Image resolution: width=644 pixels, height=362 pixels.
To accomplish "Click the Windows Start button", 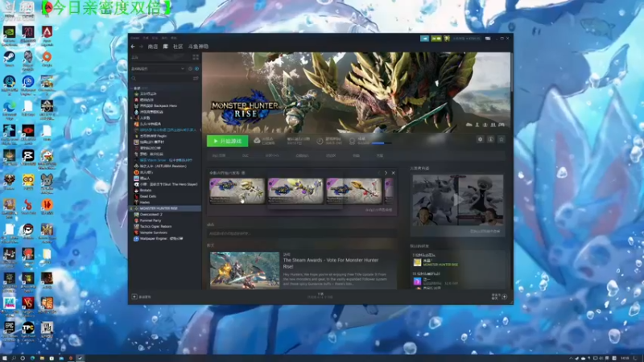I will click(4, 358).
